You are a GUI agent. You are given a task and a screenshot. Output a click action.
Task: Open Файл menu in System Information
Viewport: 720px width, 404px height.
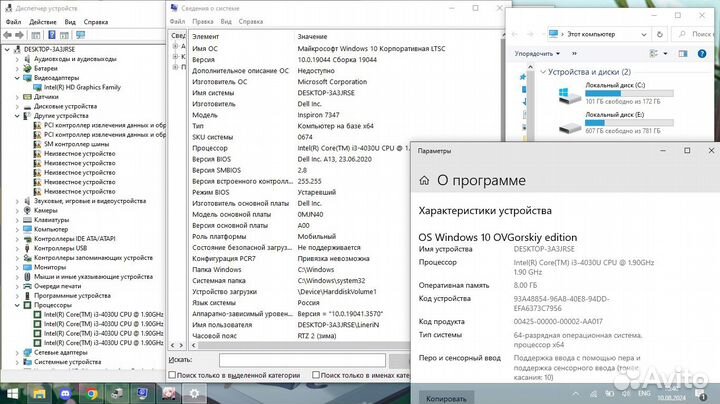(177, 21)
